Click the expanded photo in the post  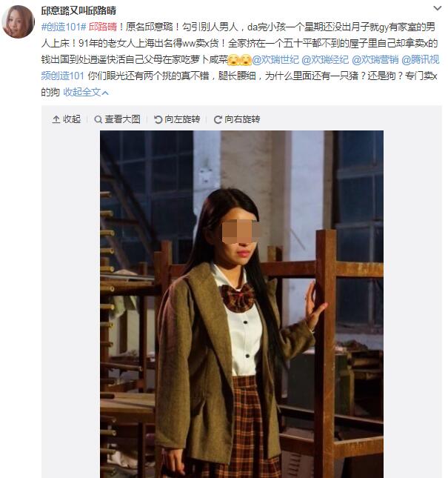point(241,305)
